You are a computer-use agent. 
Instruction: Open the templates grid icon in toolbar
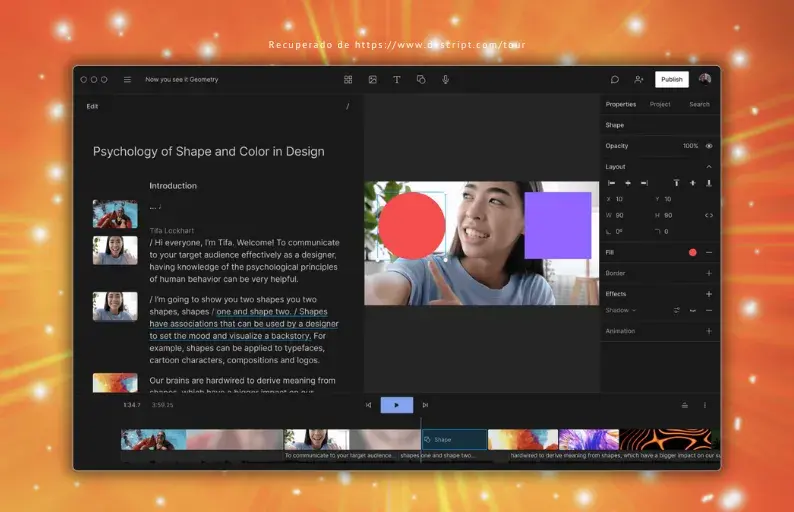tap(348, 79)
